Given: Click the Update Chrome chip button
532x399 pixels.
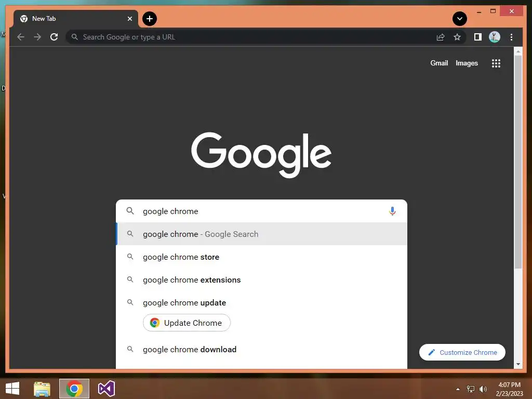Looking at the screenshot, I should coord(187,323).
